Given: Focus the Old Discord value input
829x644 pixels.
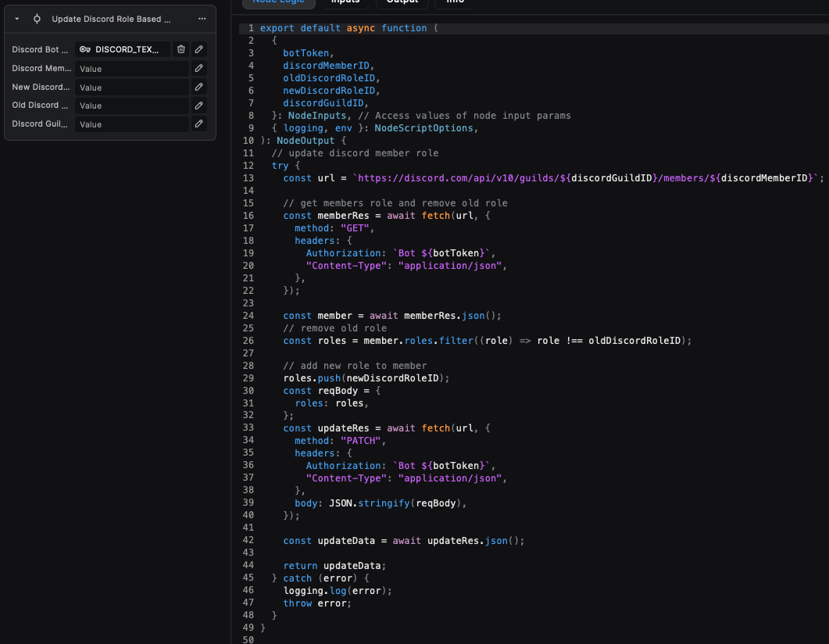Looking at the screenshot, I should [131, 106].
